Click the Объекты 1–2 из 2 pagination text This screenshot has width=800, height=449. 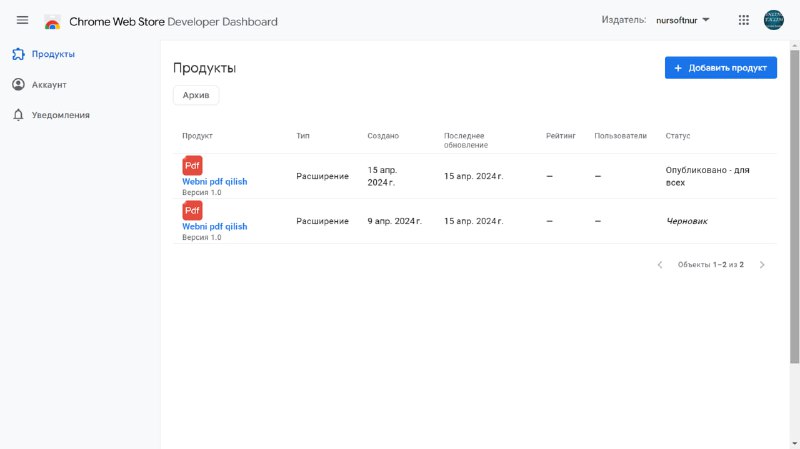coord(710,265)
